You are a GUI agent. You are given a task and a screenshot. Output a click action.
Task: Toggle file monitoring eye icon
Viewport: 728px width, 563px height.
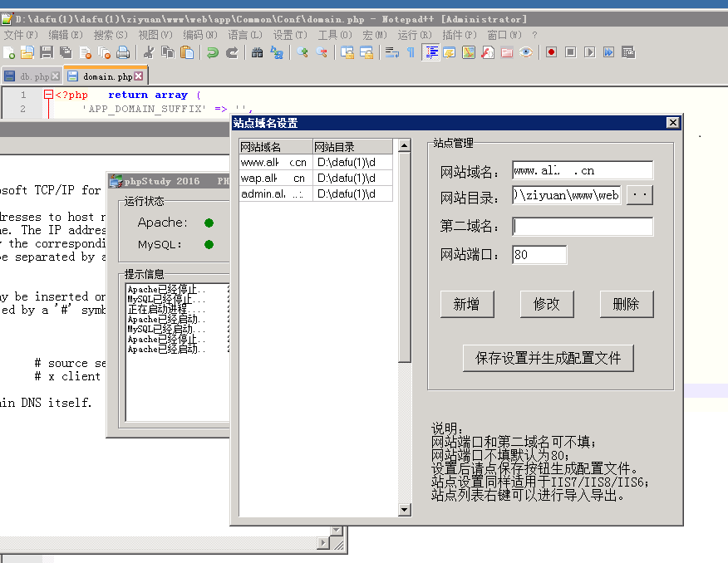(x=526, y=53)
